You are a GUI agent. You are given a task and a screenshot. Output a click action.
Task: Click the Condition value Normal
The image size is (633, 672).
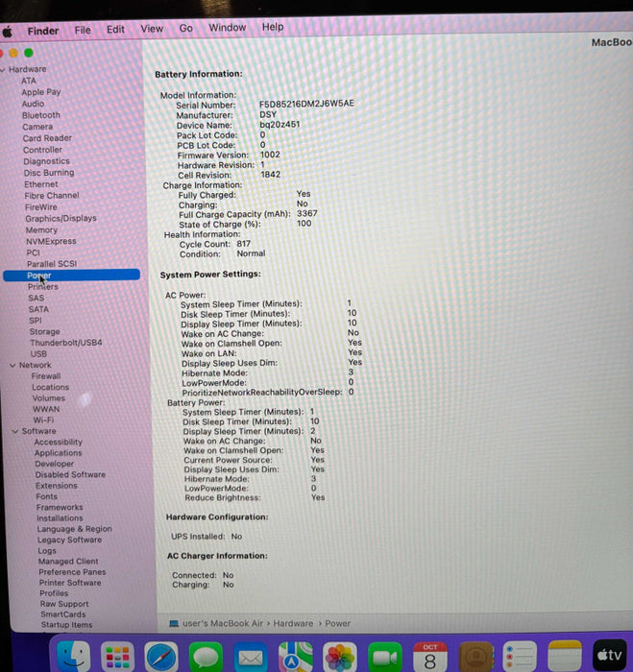(x=251, y=253)
